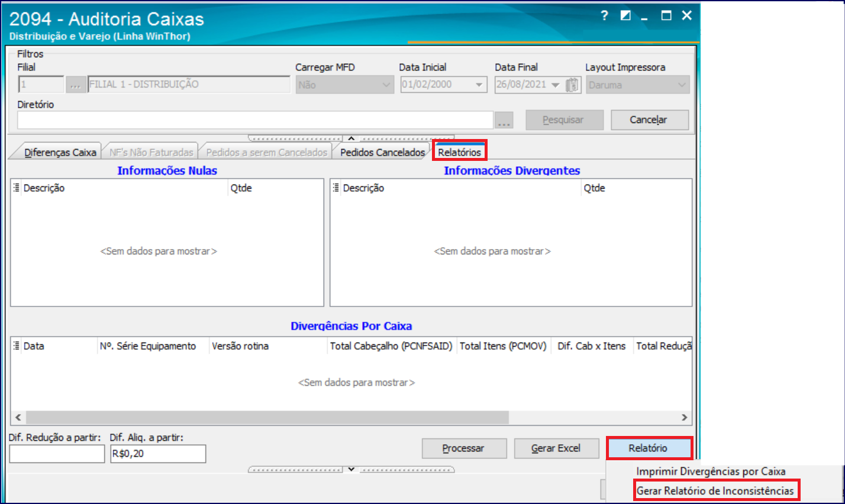Image resolution: width=845 pixels, height=504 pixels.
Task: Open grid menu icon in Divergências Por Caixa
Action: point(17,346)
